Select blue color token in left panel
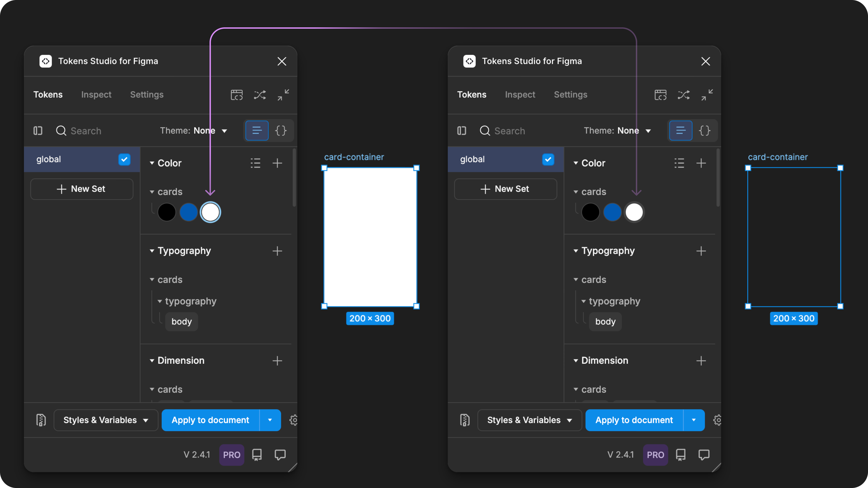 pos(188,212)
